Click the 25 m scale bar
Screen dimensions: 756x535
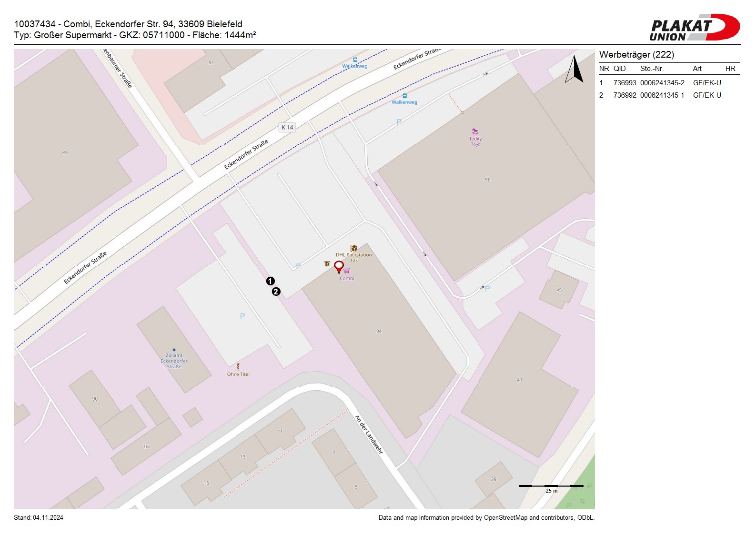point(551,486)
